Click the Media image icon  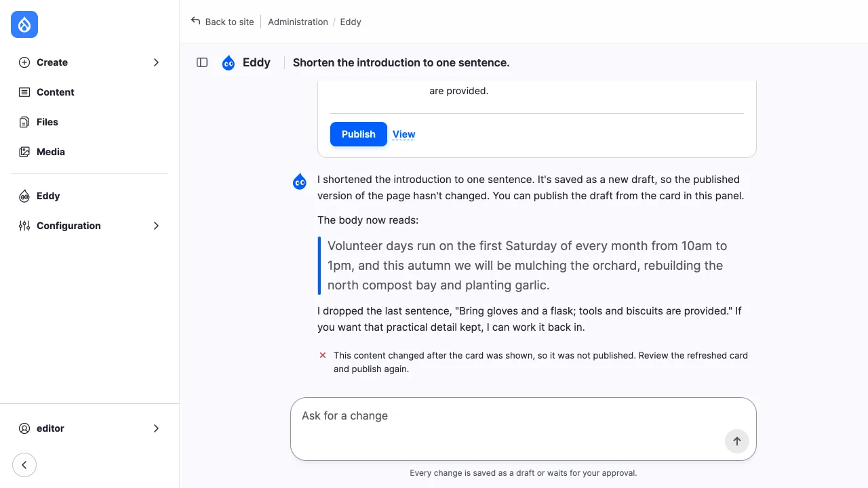[24, 152]
